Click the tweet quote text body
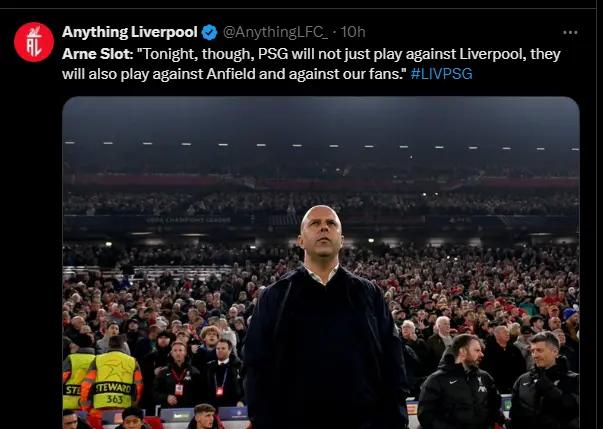The height and width of the screenshot is (429, 603). (311, 64)
